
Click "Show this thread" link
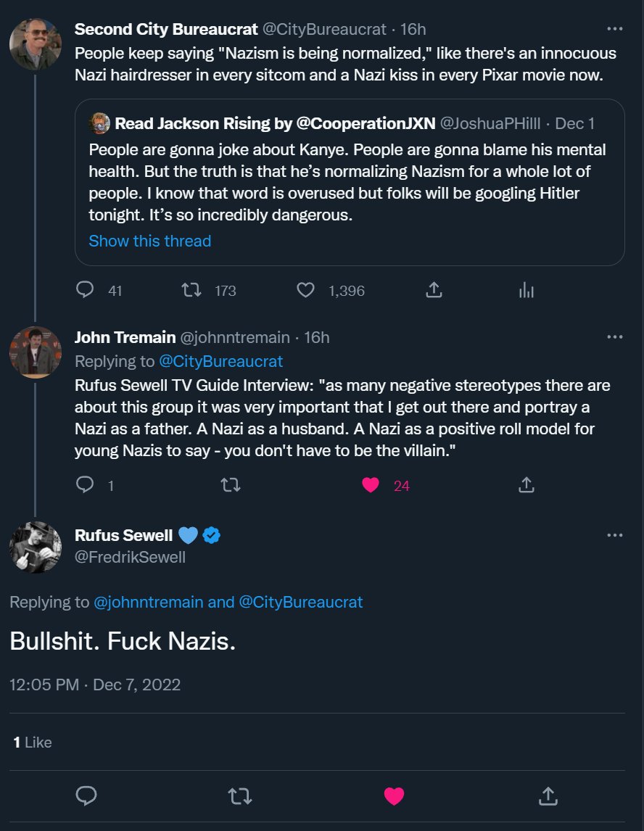149,241
